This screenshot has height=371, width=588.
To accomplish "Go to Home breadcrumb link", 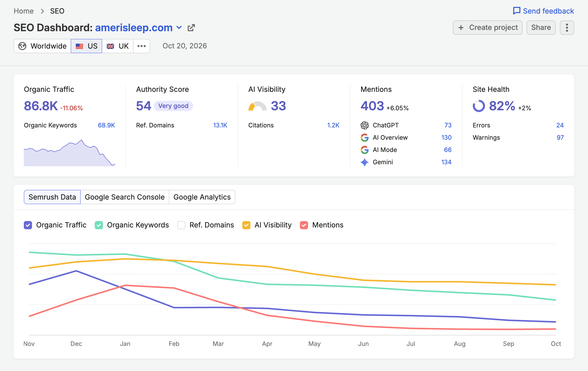I will (24, 11).
